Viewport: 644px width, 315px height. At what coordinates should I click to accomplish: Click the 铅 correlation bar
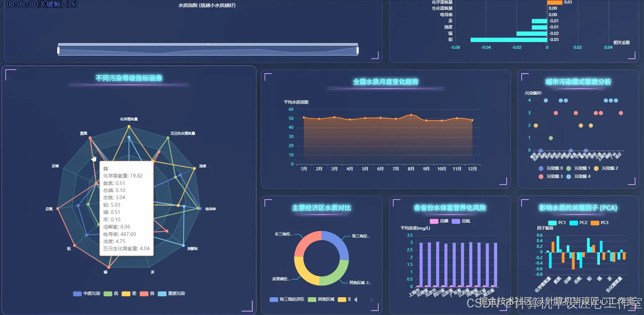(509, 40)
